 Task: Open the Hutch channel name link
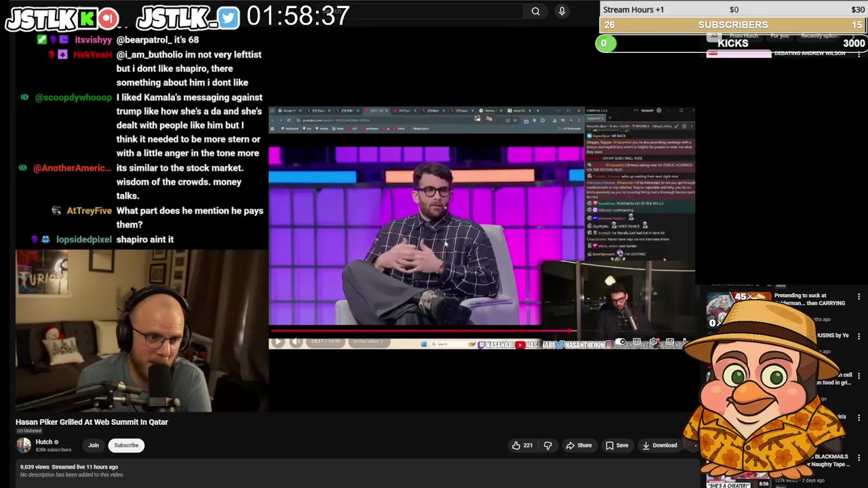[x=44, y=442]
